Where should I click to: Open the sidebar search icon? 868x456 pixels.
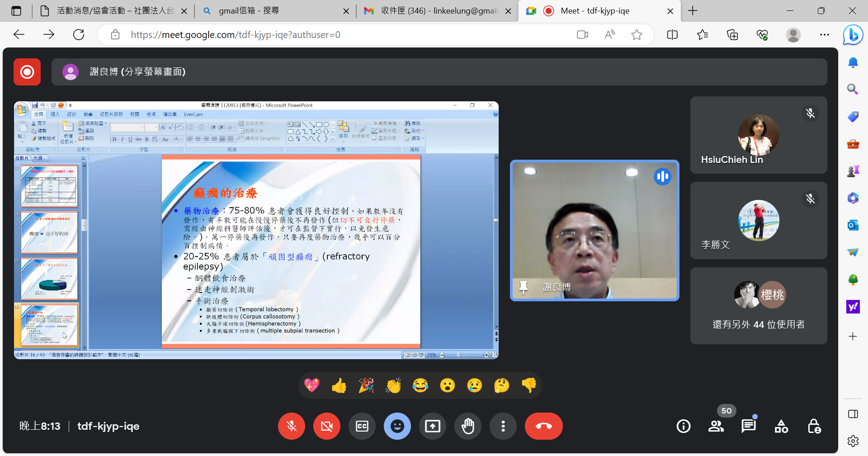tap(853, 89)
